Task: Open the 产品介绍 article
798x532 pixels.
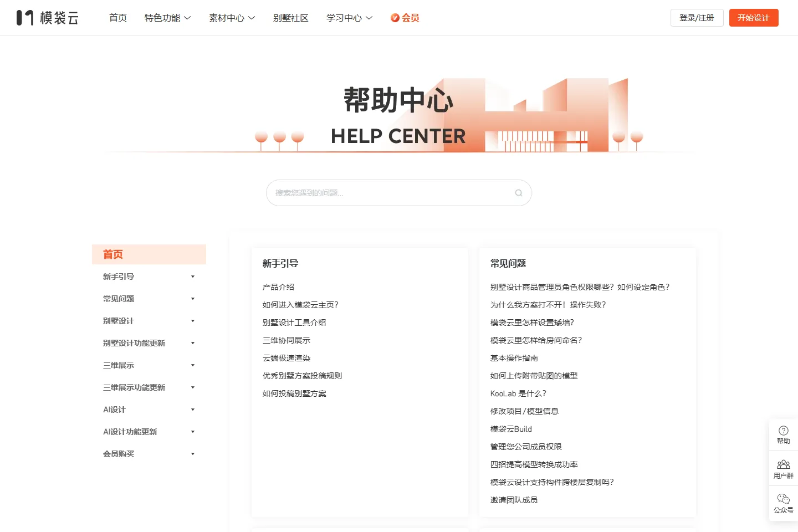Action: [278, 287]
